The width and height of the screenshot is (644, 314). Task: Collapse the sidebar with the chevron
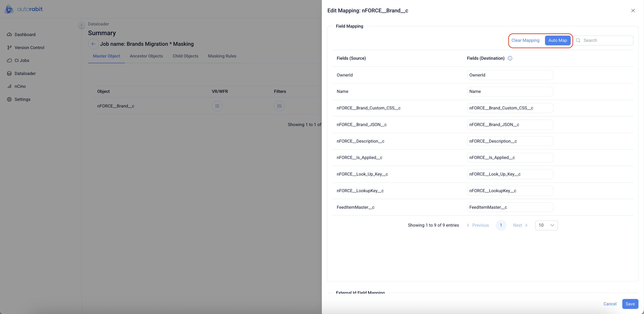(x=81, y=25)
